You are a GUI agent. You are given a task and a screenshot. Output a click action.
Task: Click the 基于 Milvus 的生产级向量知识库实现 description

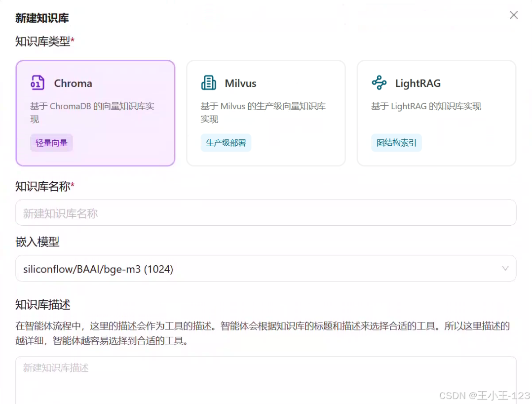coord(263,113)
